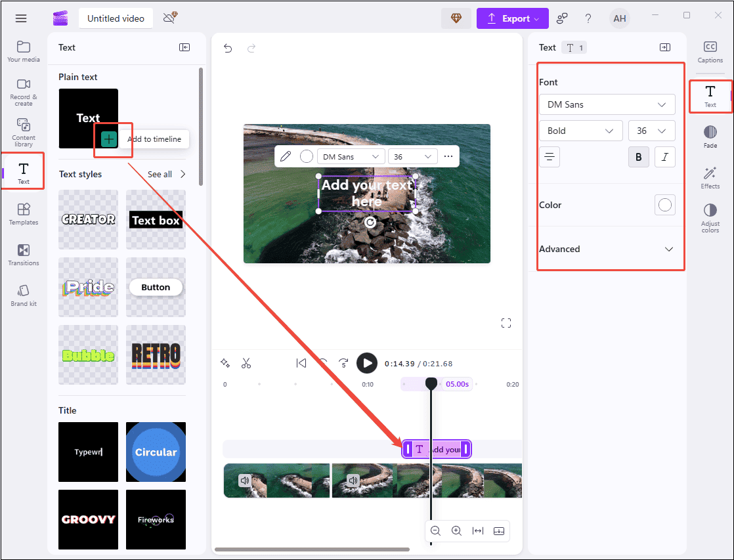Image resolution: width=734 pixels, height=560 pixels.
Task: Open the font size 36 dropdown in panel
Action: pyautogui.click(x=652, y=131)
